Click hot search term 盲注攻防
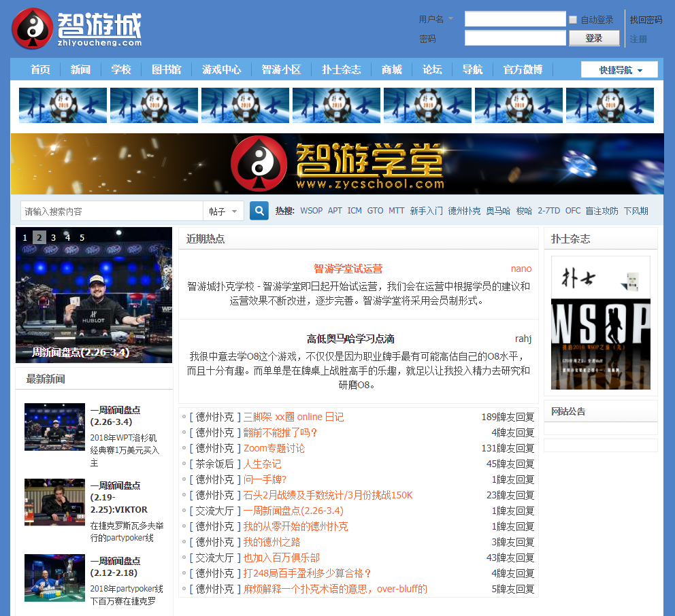This screenshot has width=675, height=616. pos(602,211)
